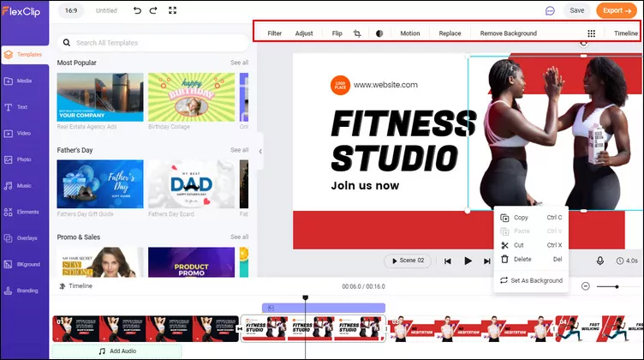The width and height of the screenshot is (644, 360).
Task: Click the FITNESS STUDIO title text
Action: (403, 140)
